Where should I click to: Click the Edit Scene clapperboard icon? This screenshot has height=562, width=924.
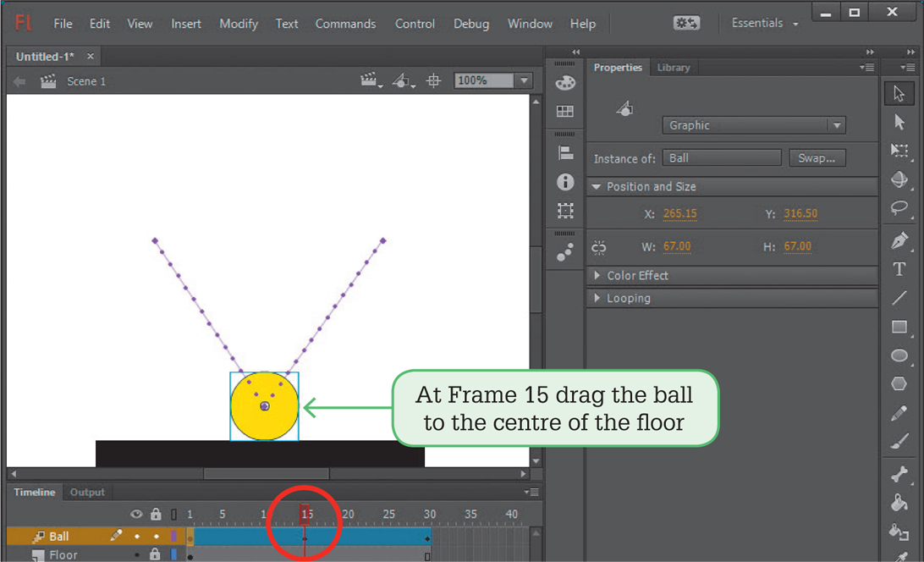tap(371, 80)
